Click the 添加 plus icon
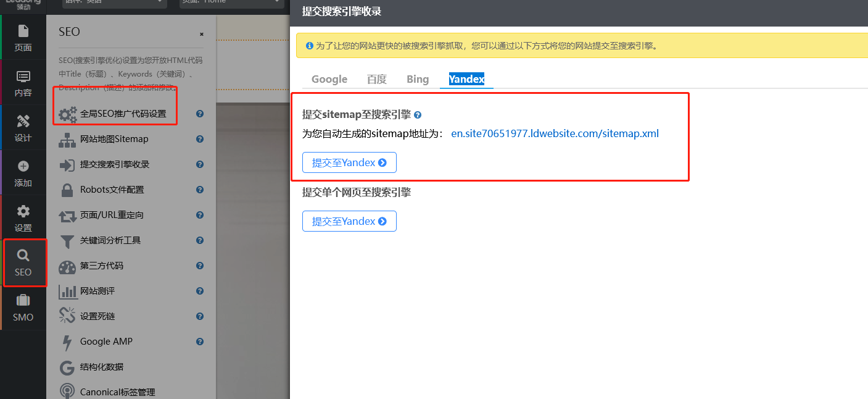868x399 pixels. [x=23, y=166]
